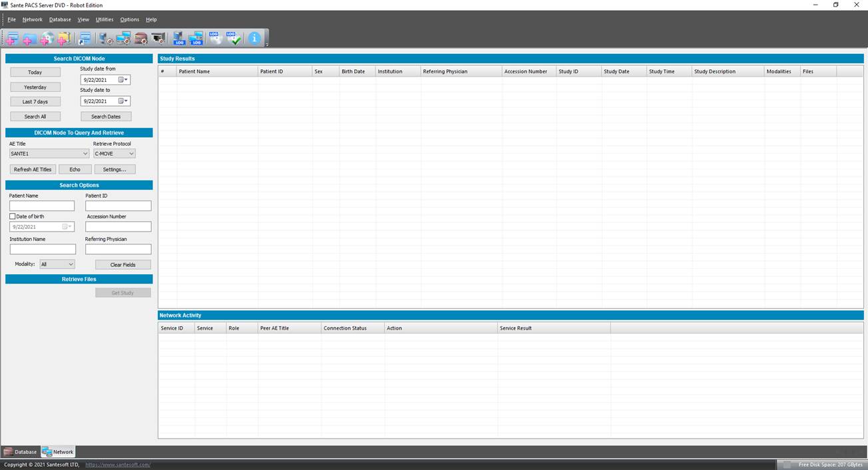
Task: Click the Patient Name input field
Action: 42,206
